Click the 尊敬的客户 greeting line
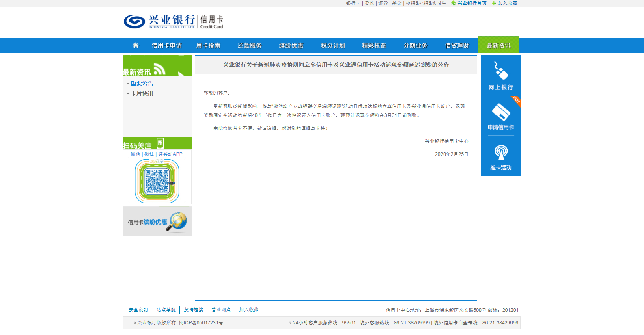Image resolution: width=644 pixels, height=335 pixels. (217, 93)
